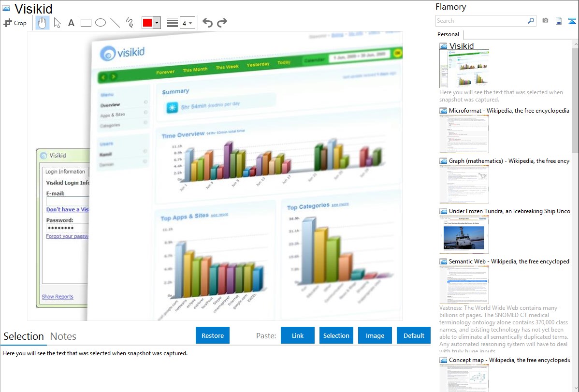Select 'Concept map - Wikipedia' title

tap(509, 360)
